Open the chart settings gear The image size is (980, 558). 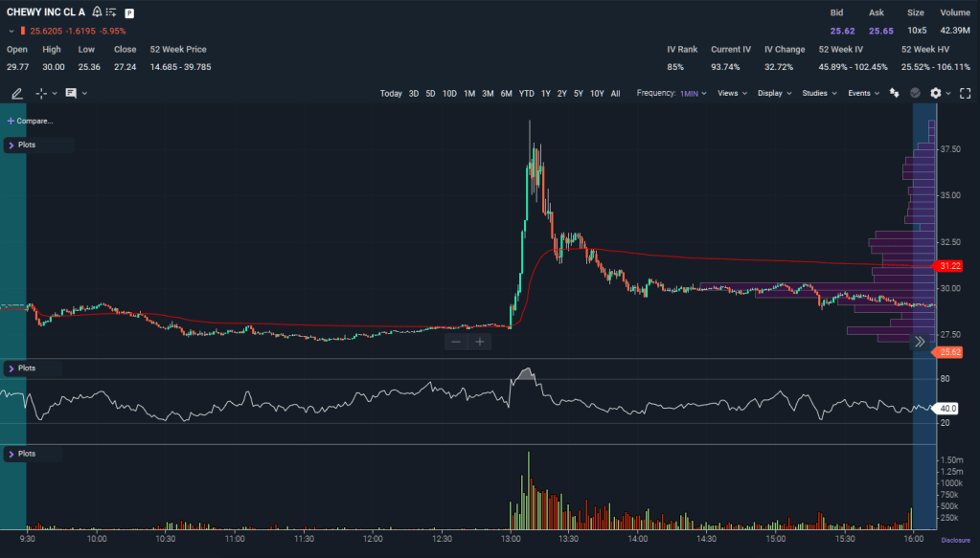[x=936, y=93]
